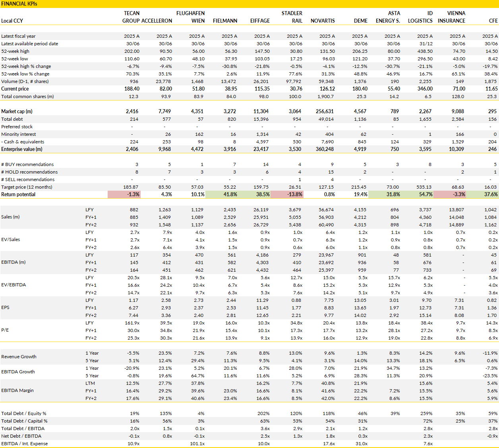Click Tecan's -1.3% return potential cell

124,195
